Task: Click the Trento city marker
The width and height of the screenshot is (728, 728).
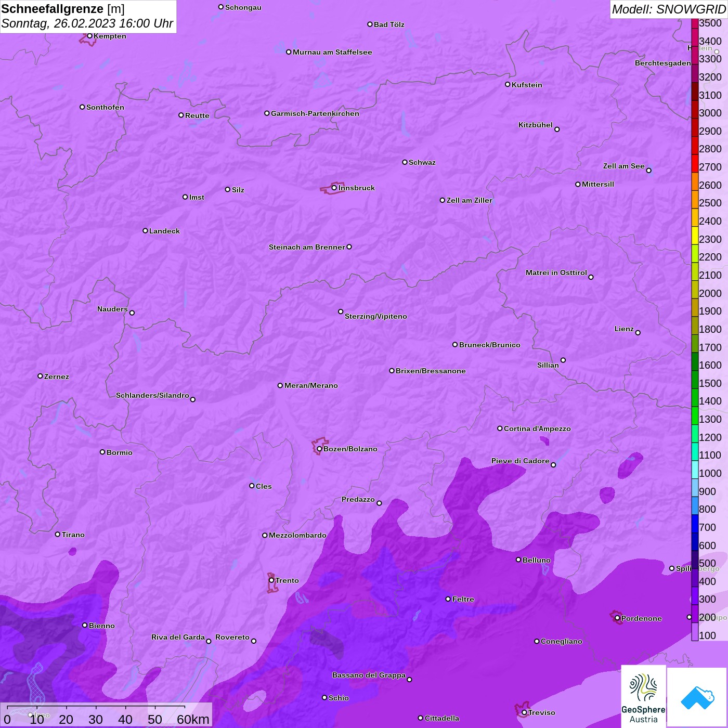Action: pyautogui.click(x=271, y=580)
